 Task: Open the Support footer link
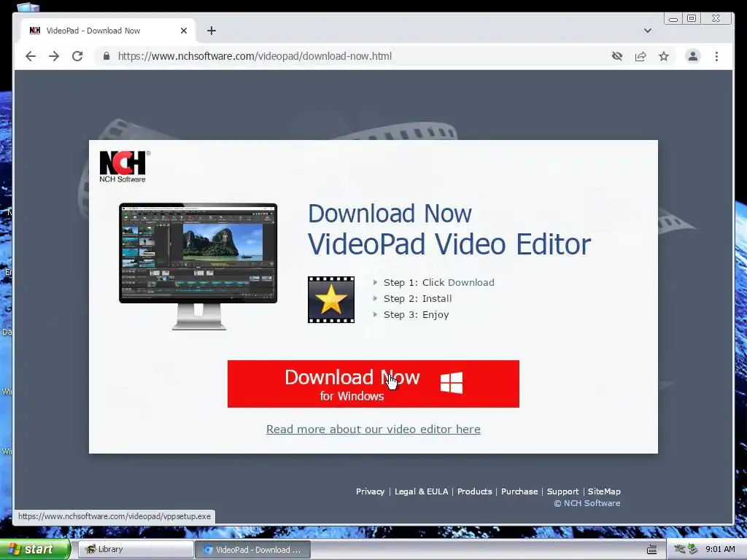tap(562, 491)
